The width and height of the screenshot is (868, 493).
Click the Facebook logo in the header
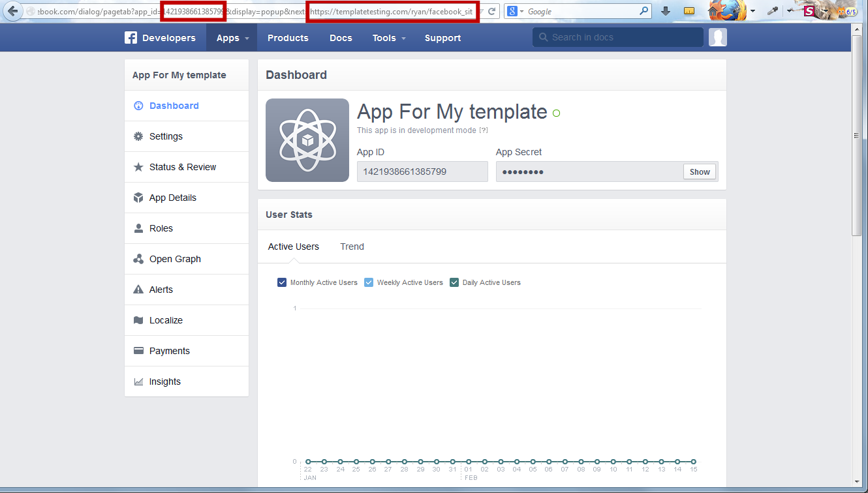coord(131,38)
